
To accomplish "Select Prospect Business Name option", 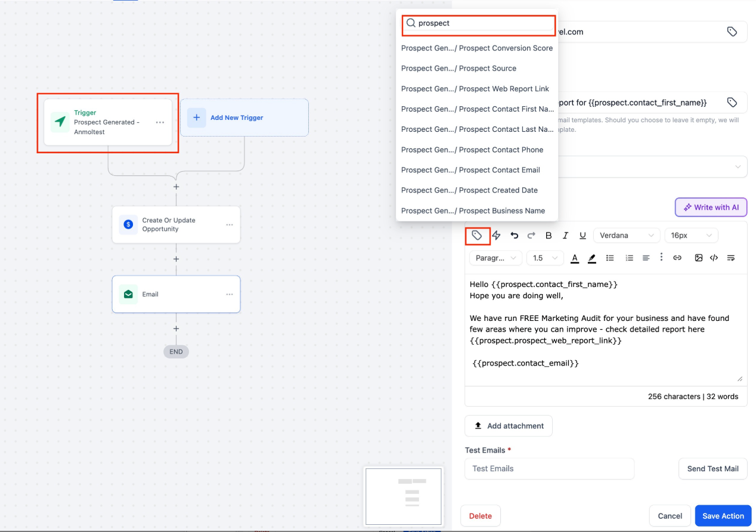I will click(x=477, y=211).
